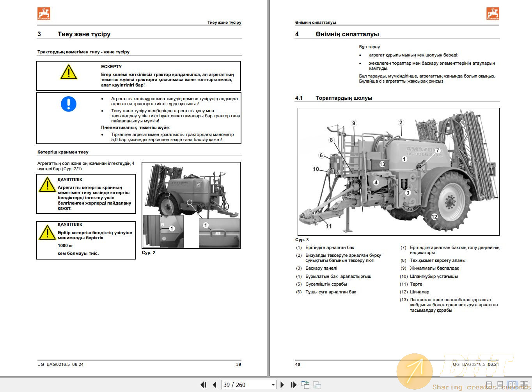Click 'UG BAG0216.5 06.24' in the page 39 footer
The width and height of the screenshot is (532, 392).
click(x=60, y=364)
